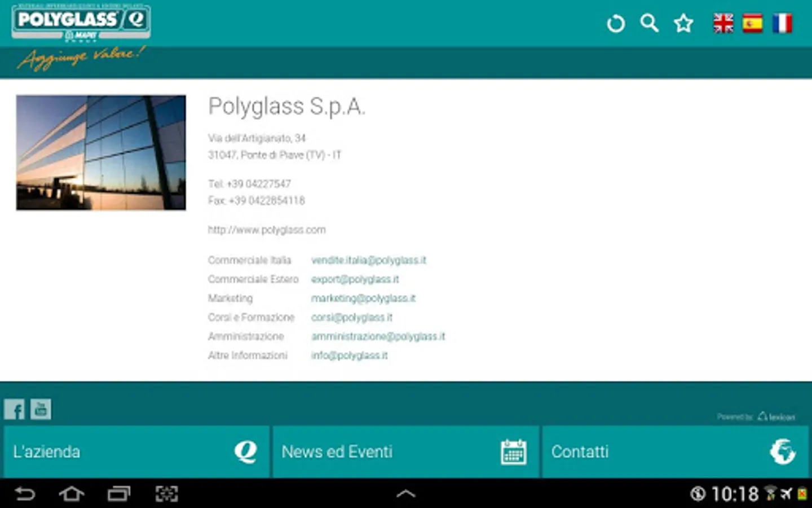Switch language to French flag
Screen dimensions: 812x508
[x=782, y=23]
